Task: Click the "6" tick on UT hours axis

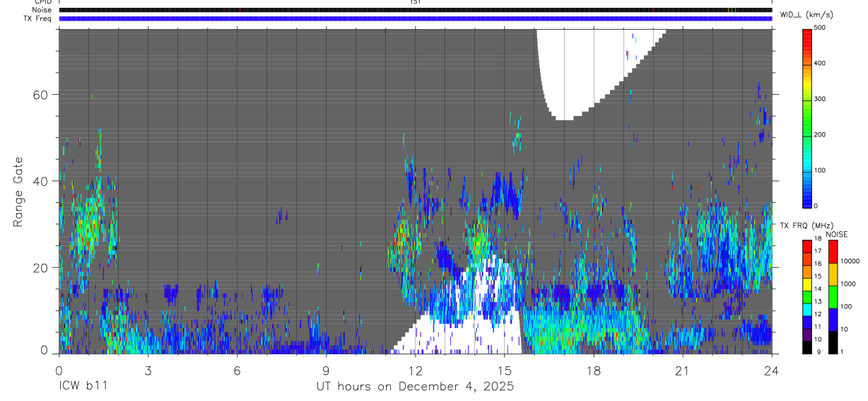Action: point(237,370)
